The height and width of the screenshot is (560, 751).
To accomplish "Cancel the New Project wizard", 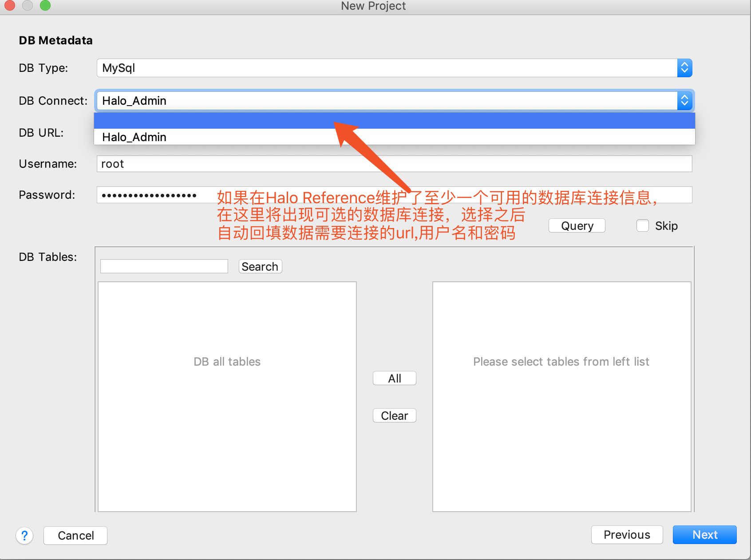I will [75, 536].
